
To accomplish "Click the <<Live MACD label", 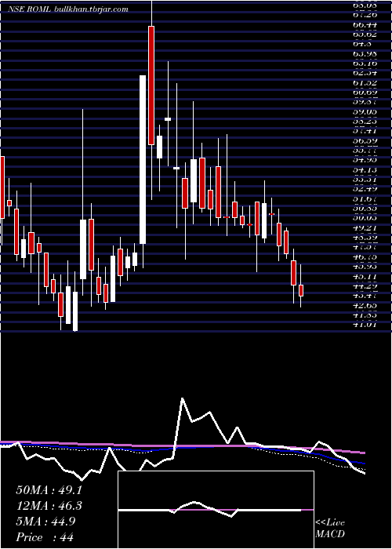I will 330,529.
